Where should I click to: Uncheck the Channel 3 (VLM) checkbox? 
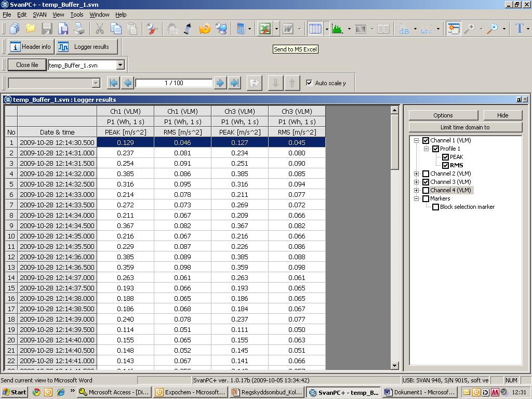pos(426,182)
